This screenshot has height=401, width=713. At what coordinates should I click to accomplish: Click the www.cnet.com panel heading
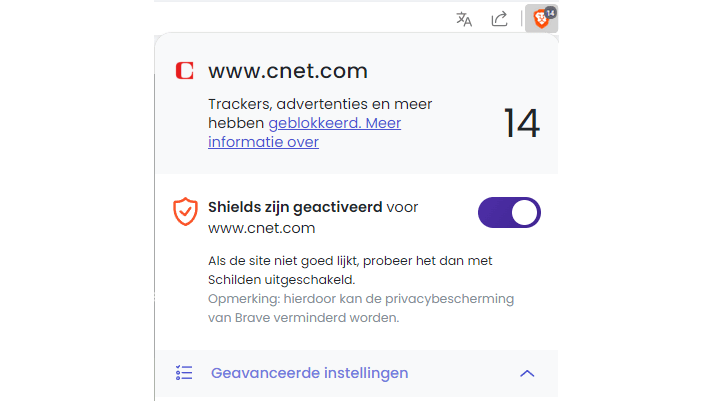[x=288, y=71]
